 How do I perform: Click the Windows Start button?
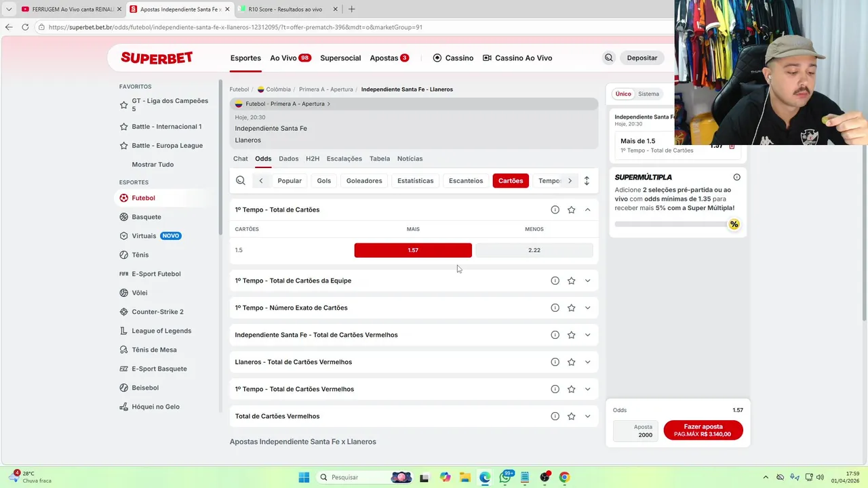tap(304, 477)
